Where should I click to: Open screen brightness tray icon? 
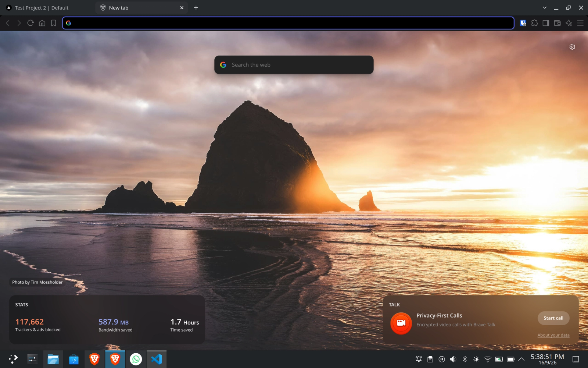click(x=476, y=359)
